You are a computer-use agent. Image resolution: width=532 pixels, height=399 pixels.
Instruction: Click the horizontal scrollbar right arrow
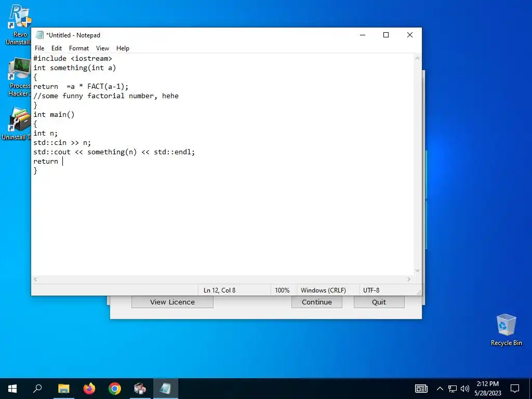point(409,279)
